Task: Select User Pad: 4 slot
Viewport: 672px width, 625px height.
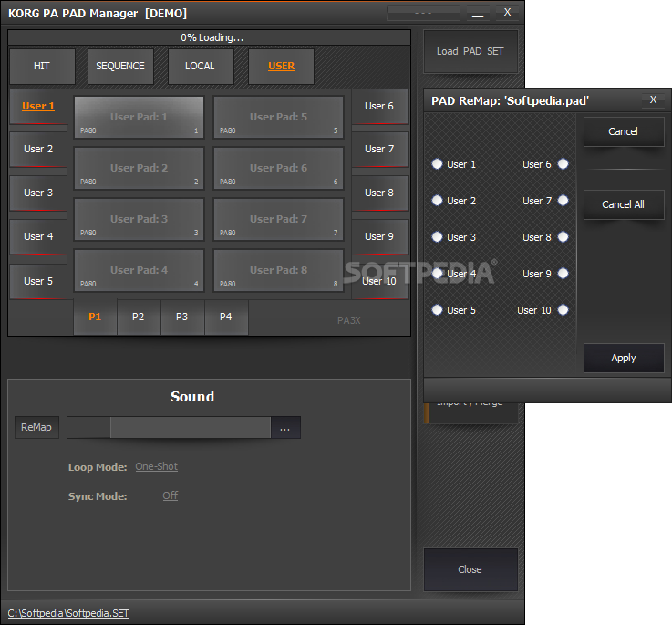Action: click(139, 270)
